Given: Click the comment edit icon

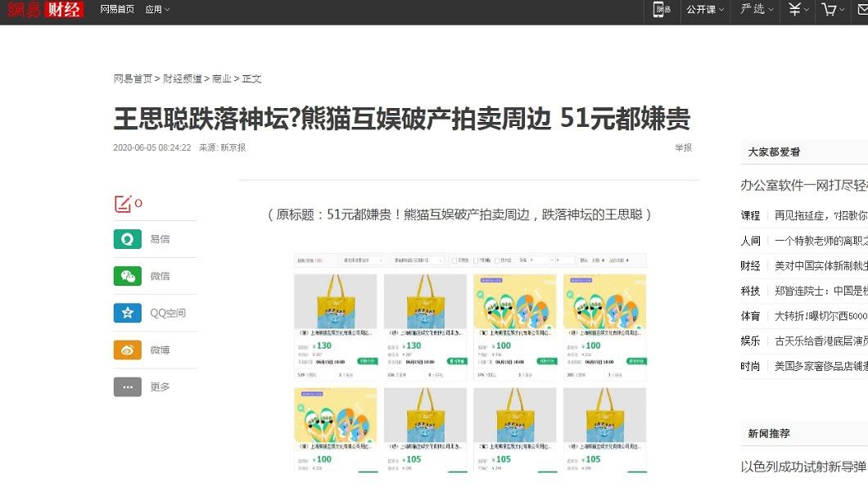Looking at the screenshot, I should pyautogui.click(x=122, y=204).
